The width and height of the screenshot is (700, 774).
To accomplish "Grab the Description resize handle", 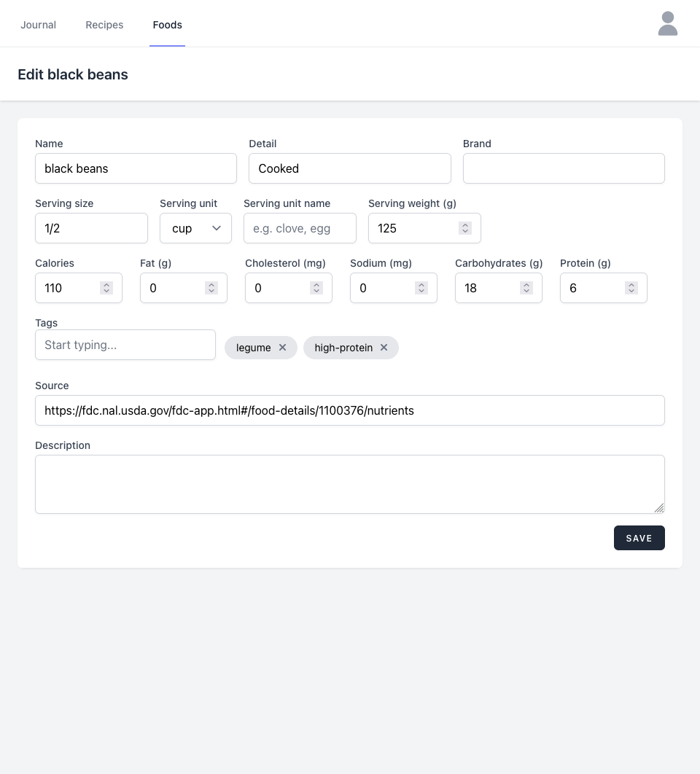I will [659, 508].
